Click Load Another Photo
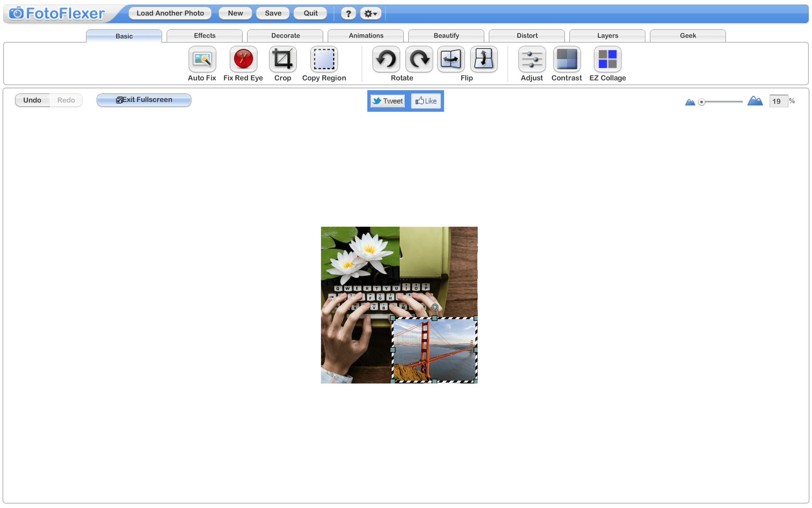The width and height of the screenshot is (812, 508). 170,13
